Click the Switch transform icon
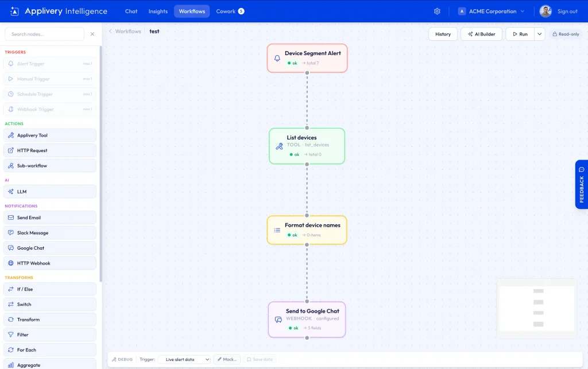The height and width of the screenshot is (369, 588). click(11, 305)
